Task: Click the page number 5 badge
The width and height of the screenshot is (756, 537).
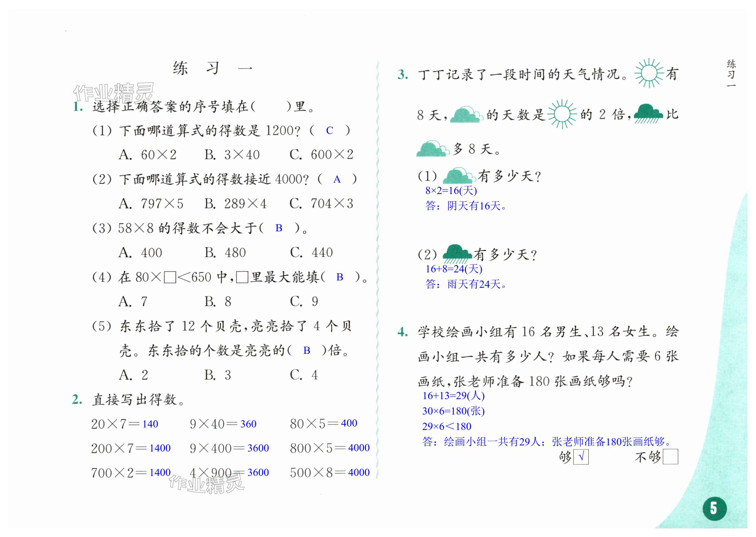Action: 714,508
